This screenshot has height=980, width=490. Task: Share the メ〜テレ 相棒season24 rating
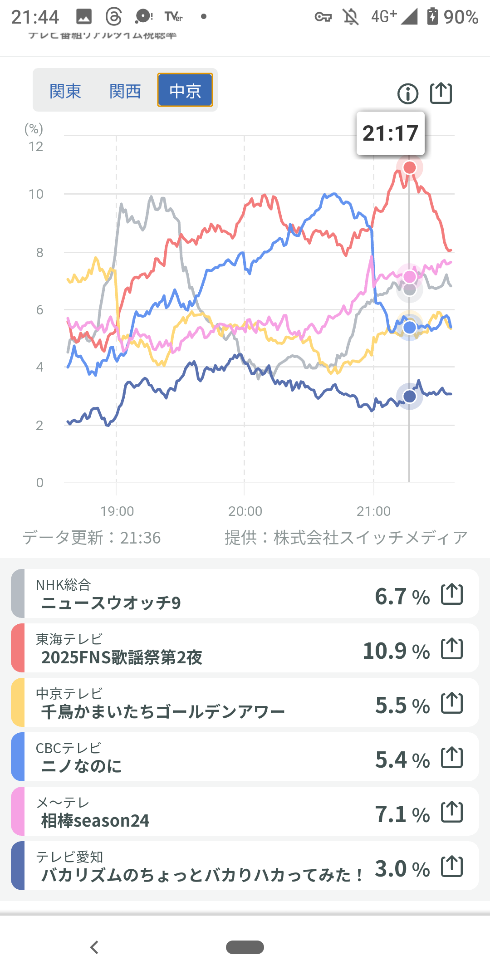452,812
